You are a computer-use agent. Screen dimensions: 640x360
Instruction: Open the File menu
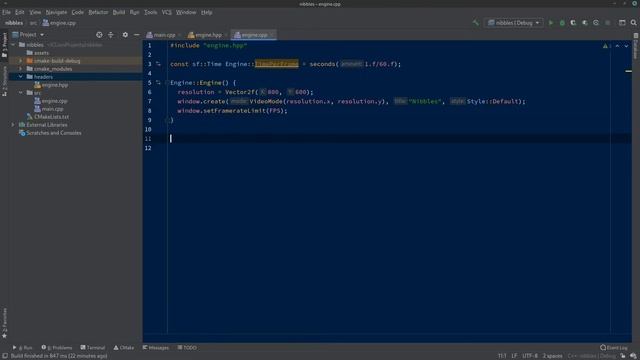(7, 12)
